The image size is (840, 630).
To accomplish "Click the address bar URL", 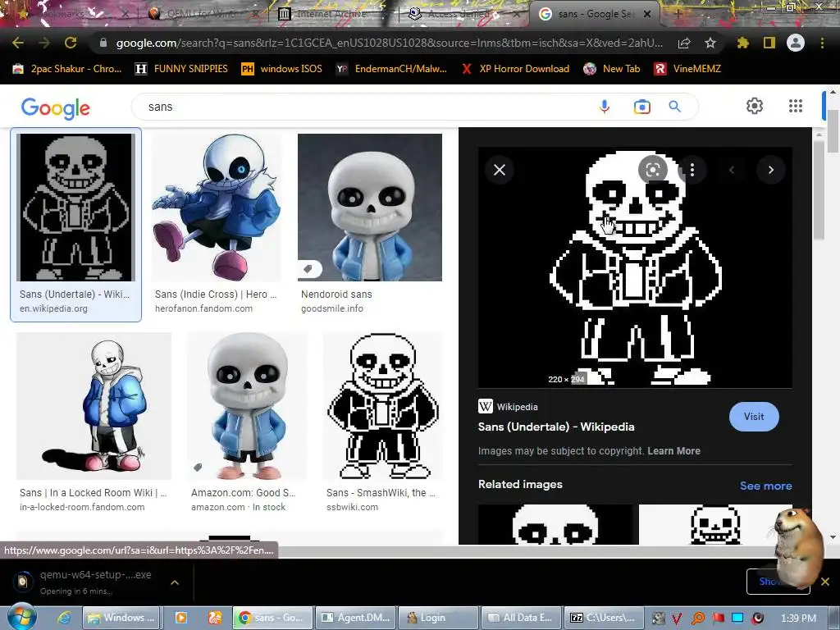I will [389, 43].
